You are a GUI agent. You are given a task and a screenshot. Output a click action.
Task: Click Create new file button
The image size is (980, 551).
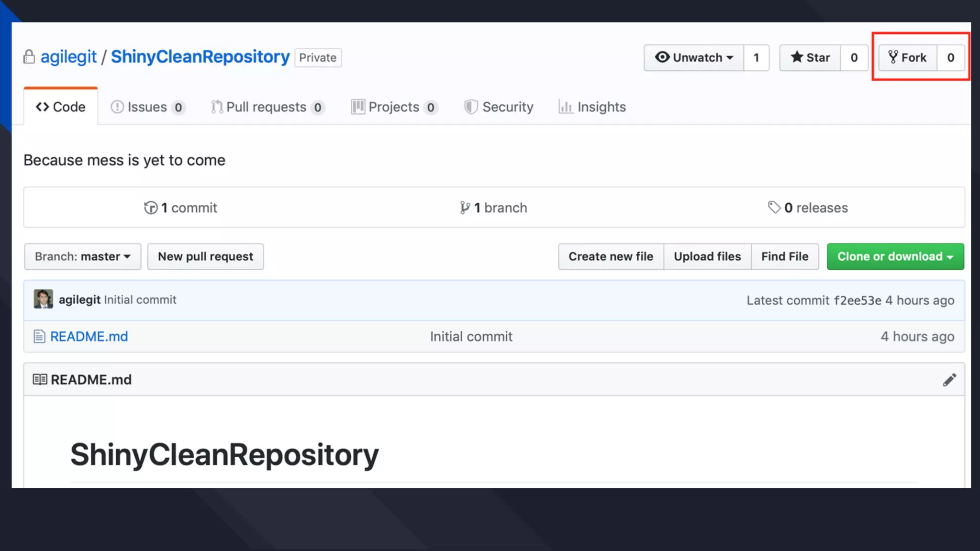(x=611, y=256)
